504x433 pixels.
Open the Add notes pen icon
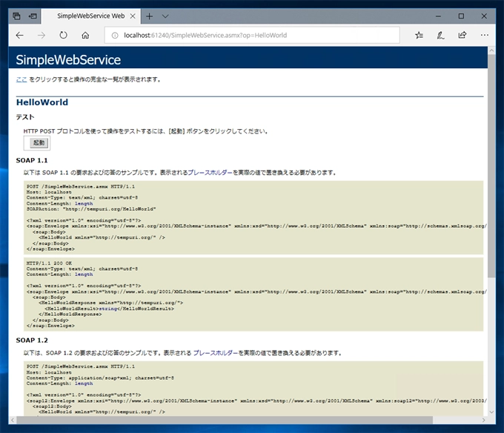pos(440,36)
